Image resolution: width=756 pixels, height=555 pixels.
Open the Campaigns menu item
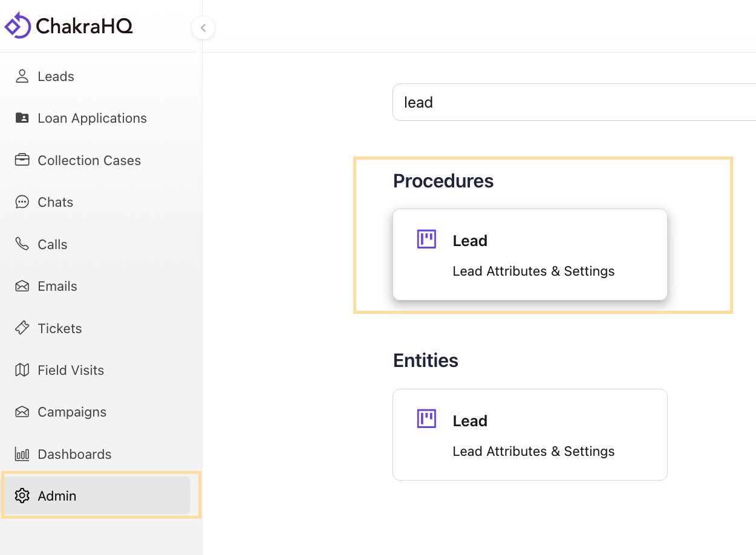click(71, 412)
